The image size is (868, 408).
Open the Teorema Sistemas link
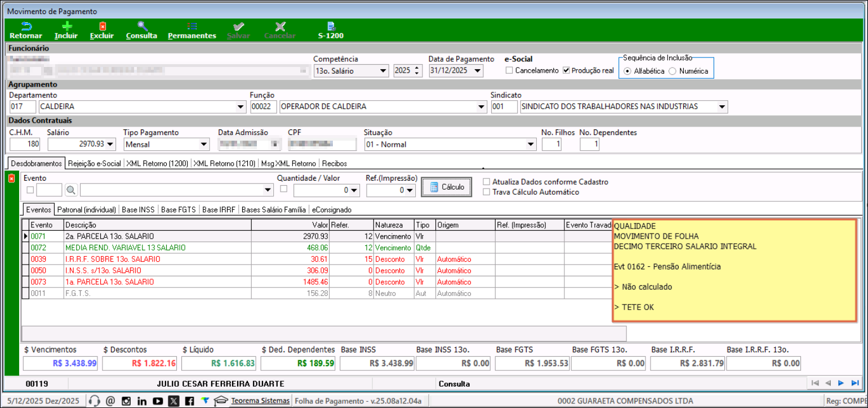click(260, 401)
